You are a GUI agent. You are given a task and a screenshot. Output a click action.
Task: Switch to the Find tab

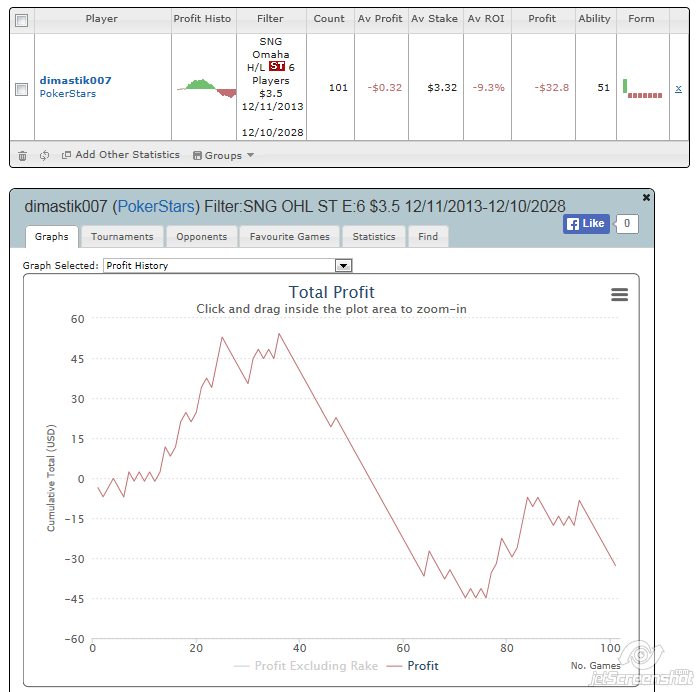pyautogui.click(x=428, y=237)
